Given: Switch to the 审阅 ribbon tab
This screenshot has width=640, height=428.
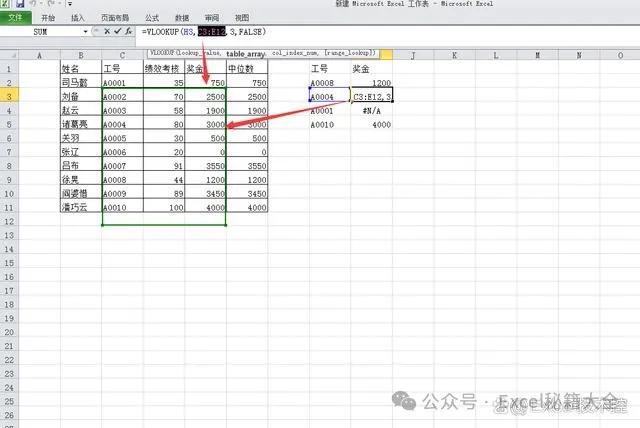Looking at the screenshot, I should coord(212,18).
